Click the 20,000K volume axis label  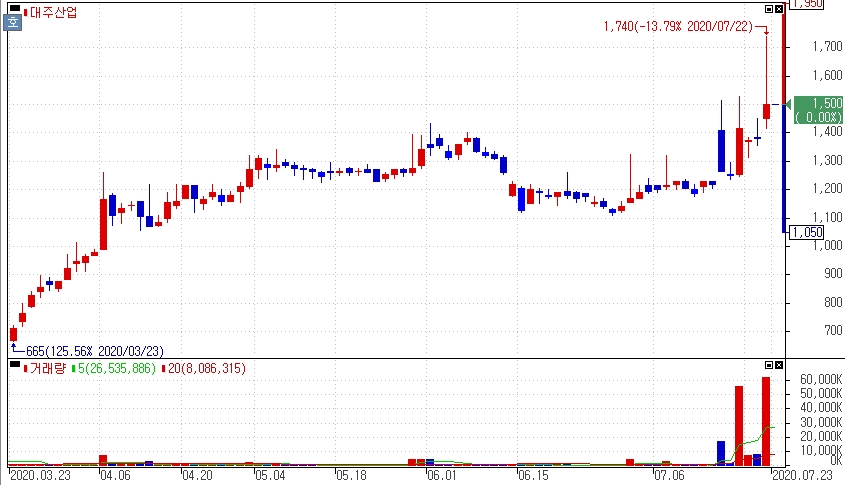(x=821, y=436)
